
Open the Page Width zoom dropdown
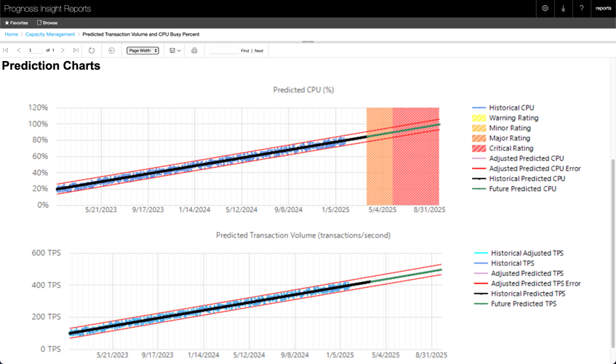click(x=143, y=51)
